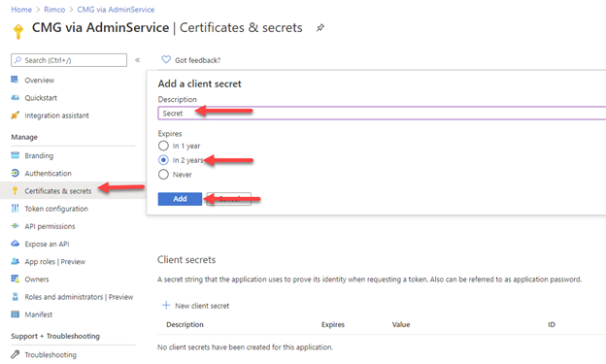This screenshot has height=364, width=606.
Task: Click the secret Description input field
Action: 382,114
